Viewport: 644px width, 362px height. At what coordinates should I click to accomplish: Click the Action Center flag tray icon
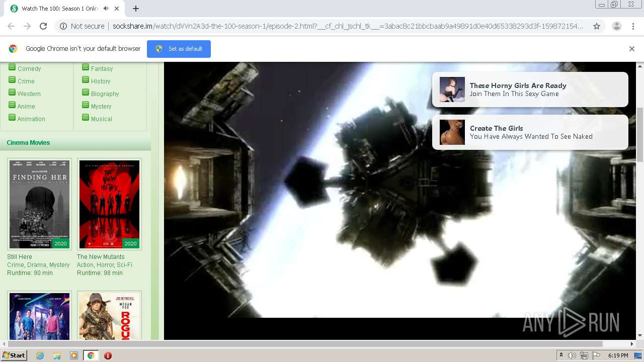(x=596, y=355)
